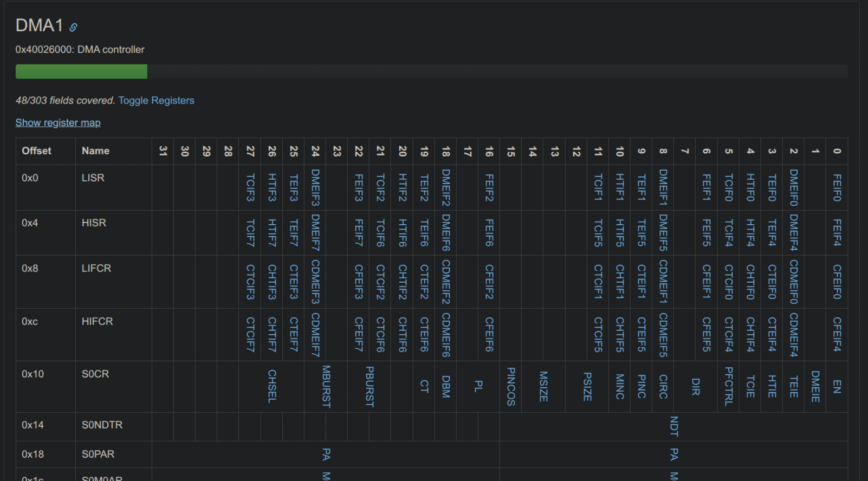Click the TCIF4 field in HISR row

[728, 232]
